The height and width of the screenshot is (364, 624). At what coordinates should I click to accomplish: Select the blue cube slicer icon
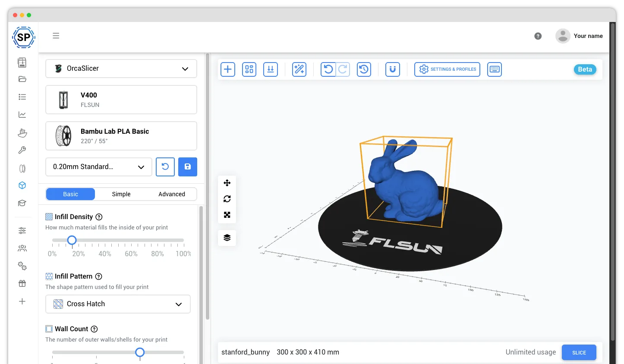tap(22, 185)
